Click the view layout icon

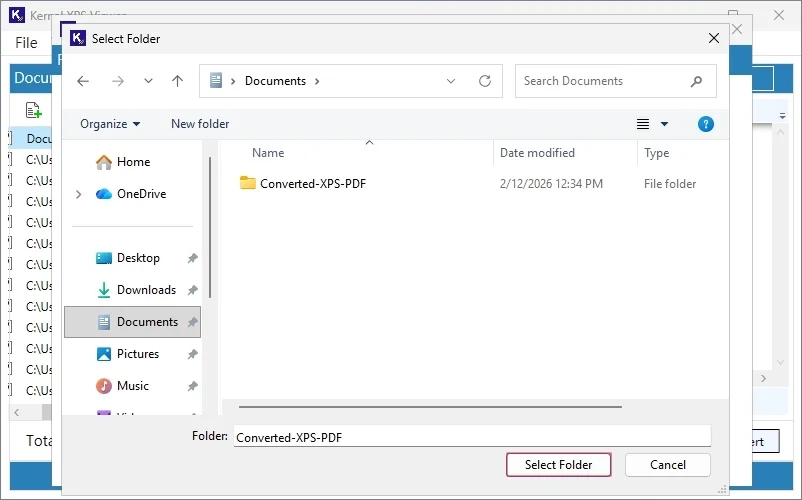[644, 124]
